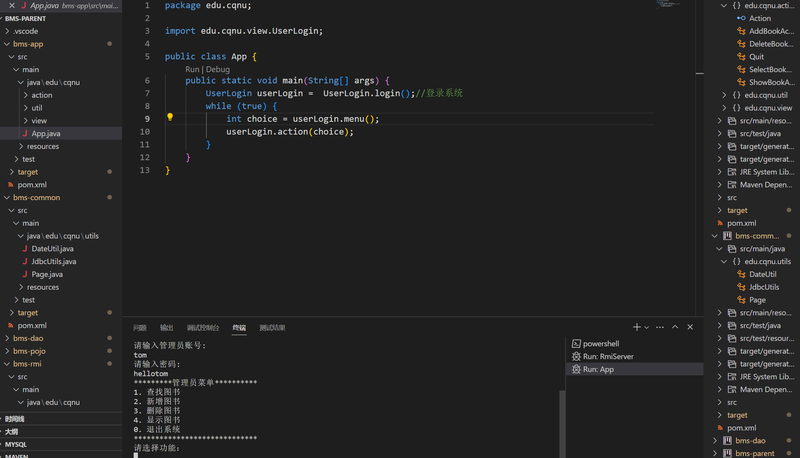Click the bms-parent project icon
800x458 pixels.
pos(728,453)
